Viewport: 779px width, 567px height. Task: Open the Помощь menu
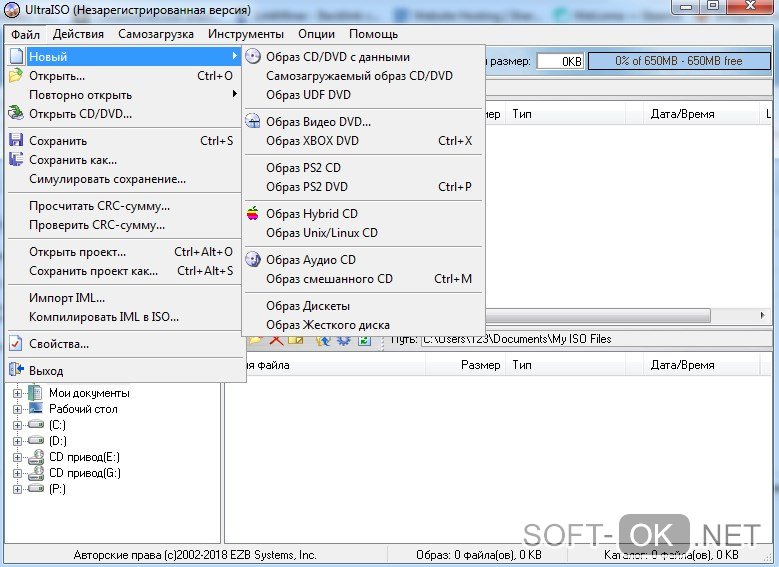tap(373, 34)
